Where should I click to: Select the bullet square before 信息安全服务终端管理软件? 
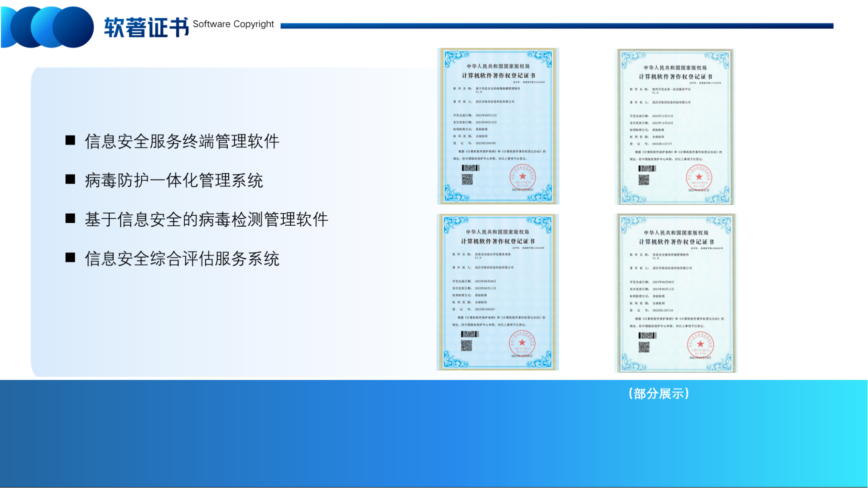click(x=70, y=140)
